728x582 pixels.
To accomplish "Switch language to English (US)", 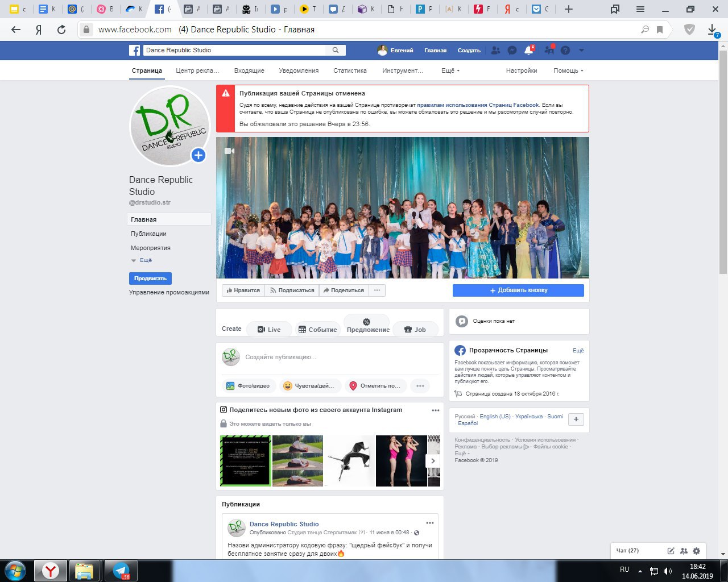I will click(495, 417).
